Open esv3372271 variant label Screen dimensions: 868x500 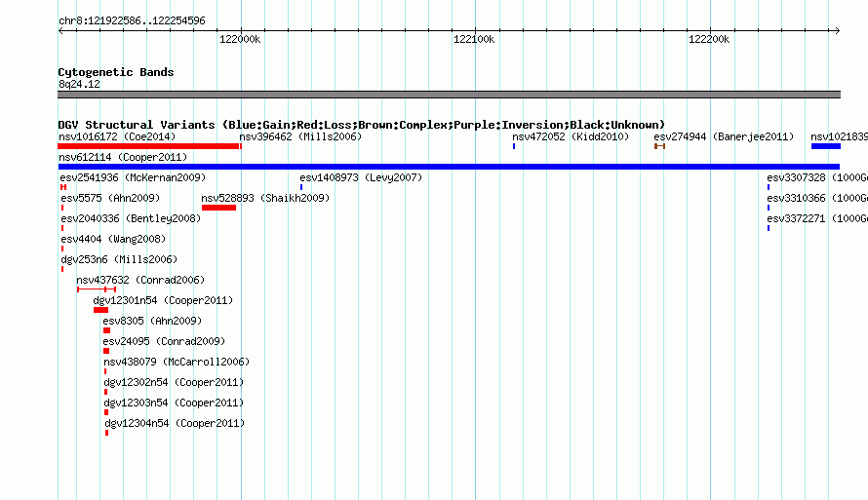coord(817,218)
